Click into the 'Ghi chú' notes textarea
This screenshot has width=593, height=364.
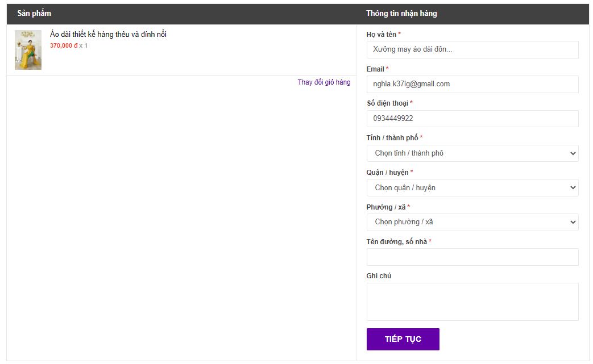click(472, 302)
